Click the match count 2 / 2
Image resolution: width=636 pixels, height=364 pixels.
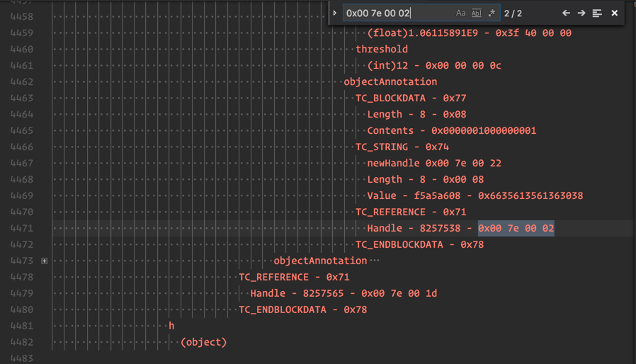(513, 13)
